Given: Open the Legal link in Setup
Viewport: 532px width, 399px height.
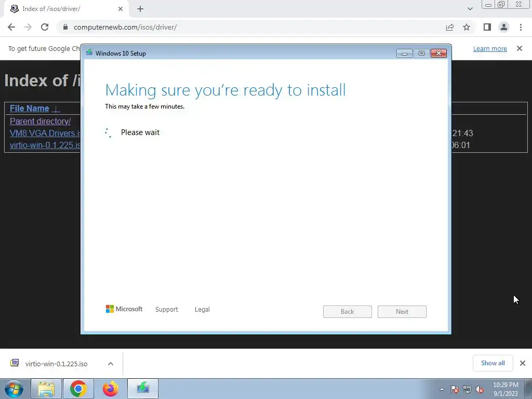Looking at the screenshot, I should (x=202, y=310).
